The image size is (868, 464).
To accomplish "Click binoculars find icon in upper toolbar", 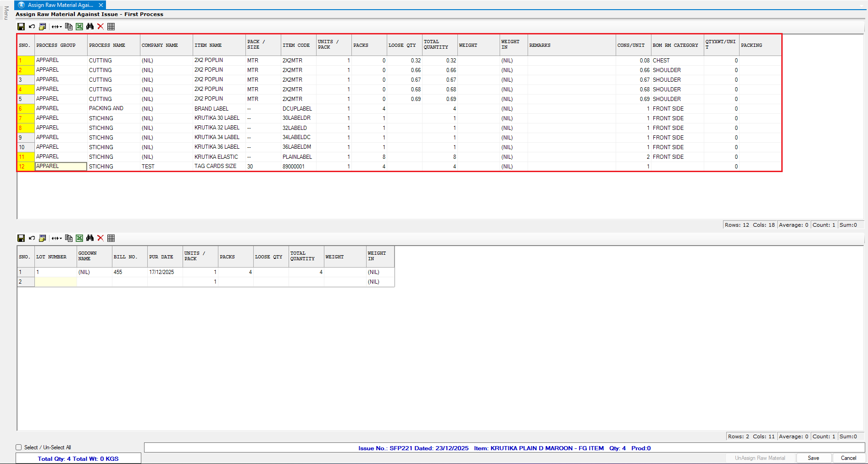I will click(90, 27).
